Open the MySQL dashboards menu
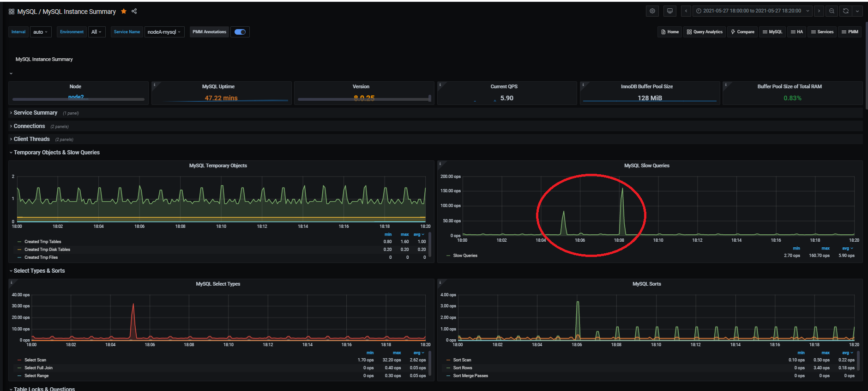868x391 pixels. [x=772, y=32]
